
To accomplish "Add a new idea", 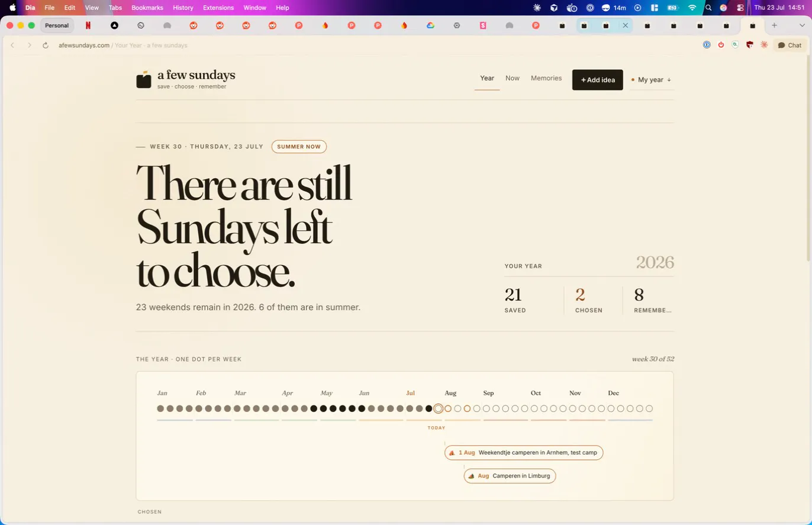I will click(598, 80).
